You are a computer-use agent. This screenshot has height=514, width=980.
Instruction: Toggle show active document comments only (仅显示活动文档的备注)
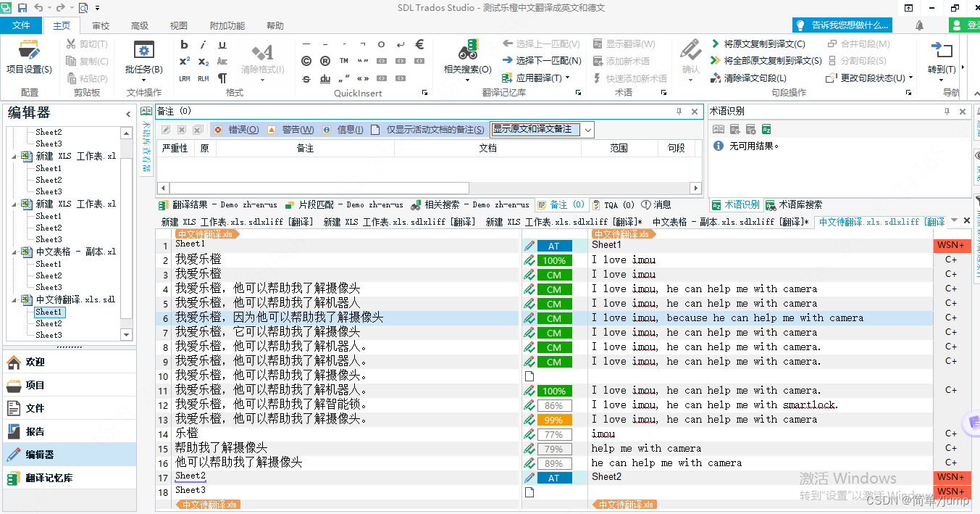[427, 130]
